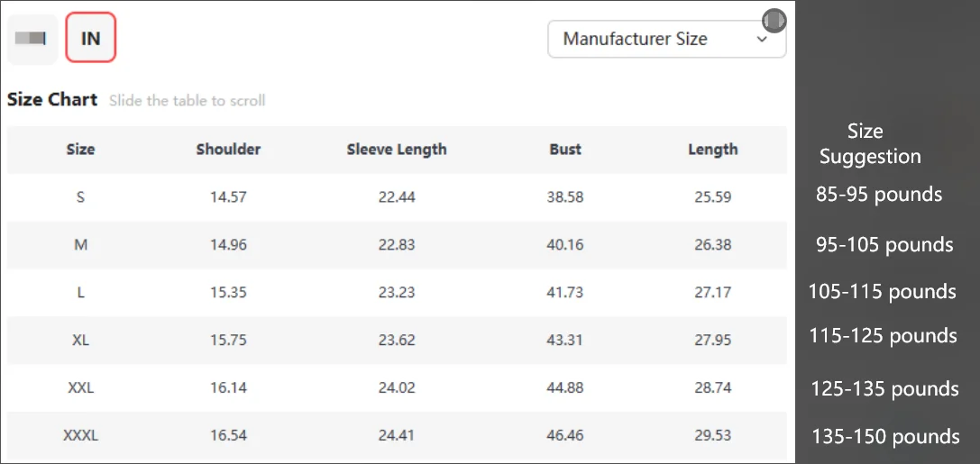Pick the L size row label
This screenshot has width=980, height=464.
[x=80, y=292]
